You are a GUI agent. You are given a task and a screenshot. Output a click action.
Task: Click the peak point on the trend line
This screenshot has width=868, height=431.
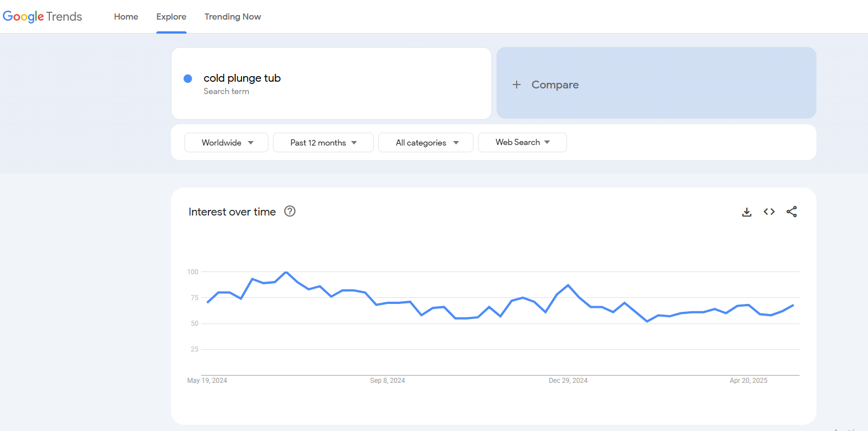(x=286, y=272)
